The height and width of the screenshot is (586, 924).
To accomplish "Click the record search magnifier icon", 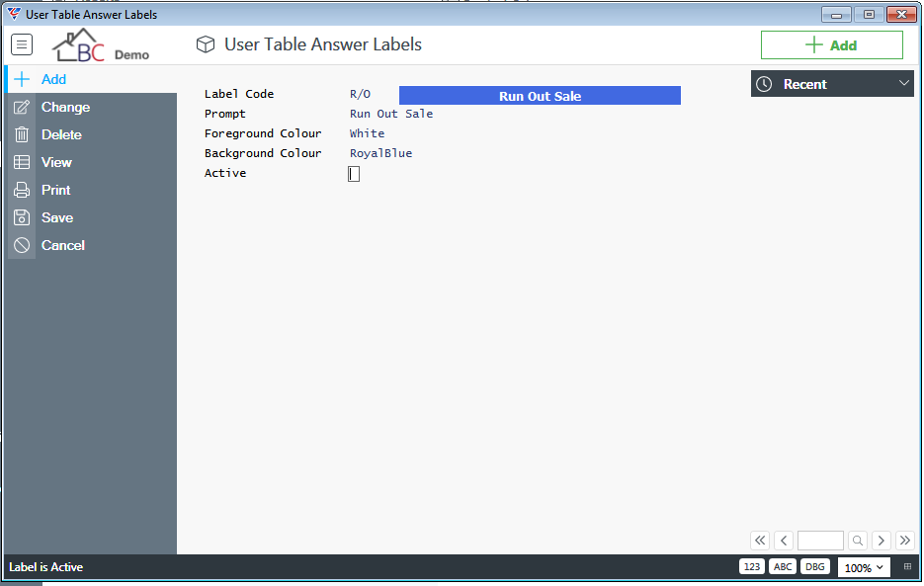I will pos(858,540).
